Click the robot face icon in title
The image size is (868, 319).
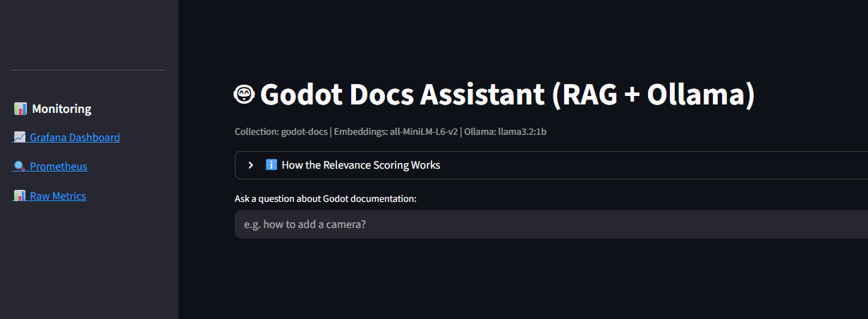click(x=244, y=94)
